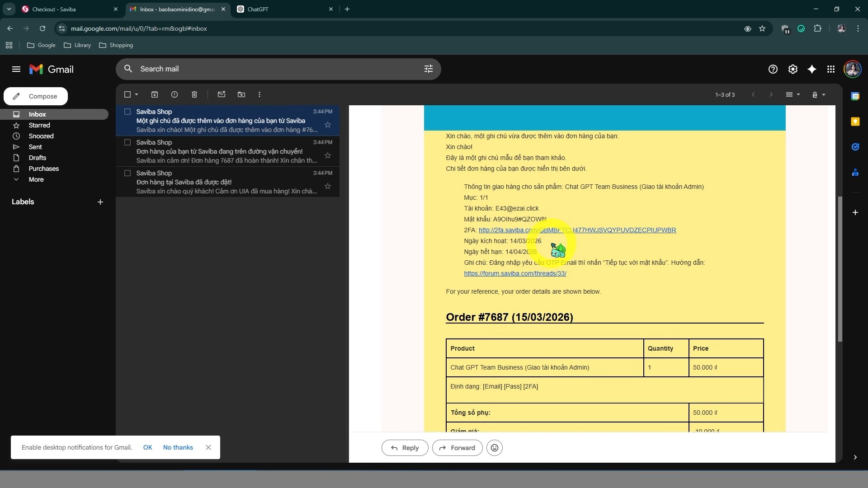Open Google bookmarks folder

pos(41,45)
